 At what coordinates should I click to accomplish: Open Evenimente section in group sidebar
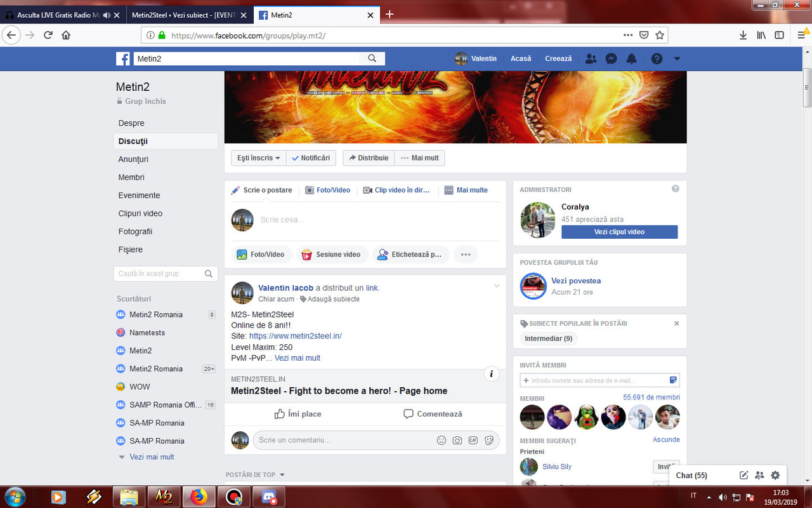139,196
